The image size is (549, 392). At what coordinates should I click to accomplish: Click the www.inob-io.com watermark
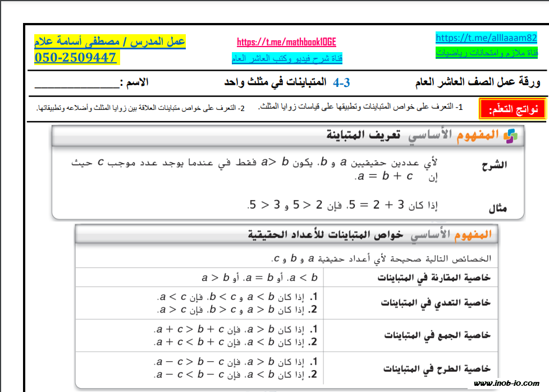pos(507,384)
